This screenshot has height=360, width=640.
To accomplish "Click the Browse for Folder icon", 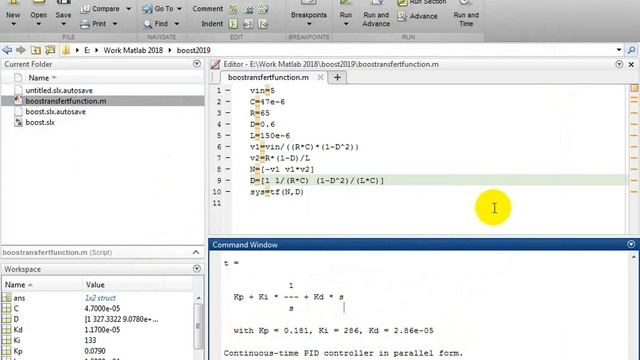I will (50, 50).
